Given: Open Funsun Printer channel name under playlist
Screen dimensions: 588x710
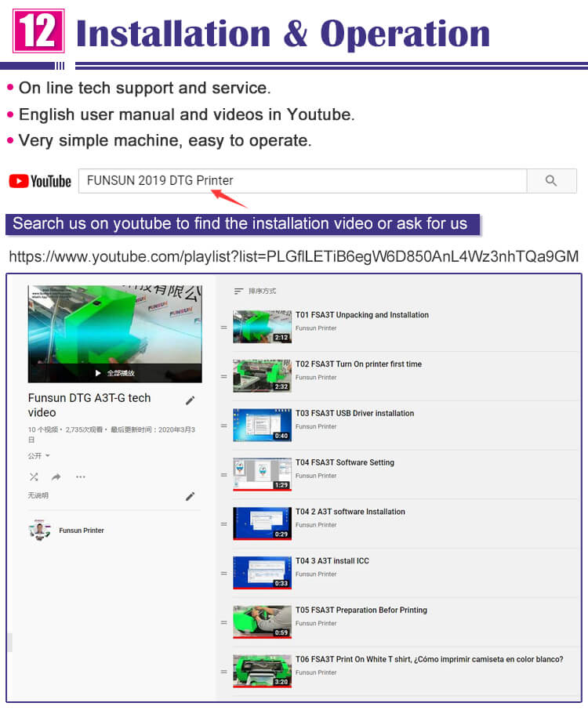Looking at the screenshot, I should click(82, 531).
